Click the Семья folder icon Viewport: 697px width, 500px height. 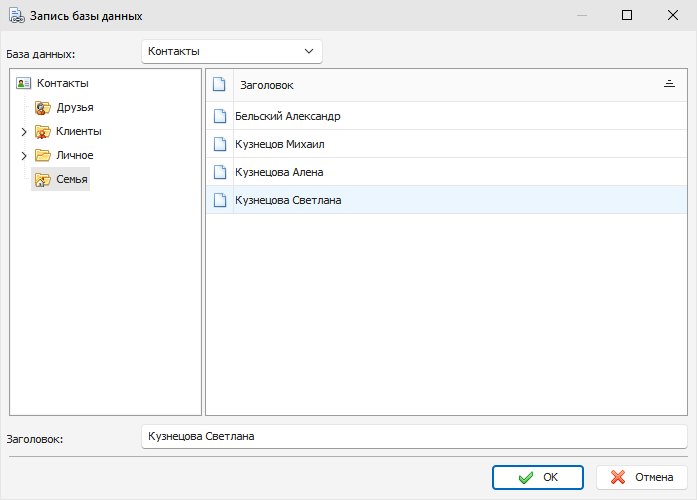point(43,179)
